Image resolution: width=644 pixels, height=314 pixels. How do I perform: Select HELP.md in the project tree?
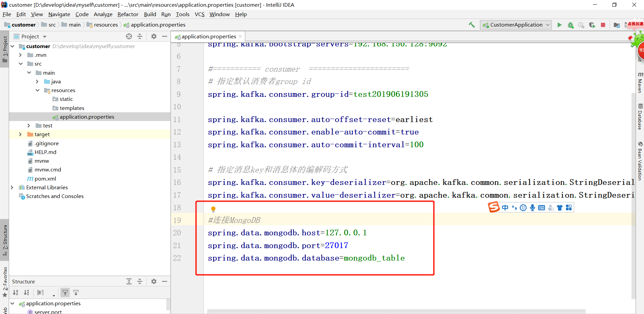click(45, 152)
